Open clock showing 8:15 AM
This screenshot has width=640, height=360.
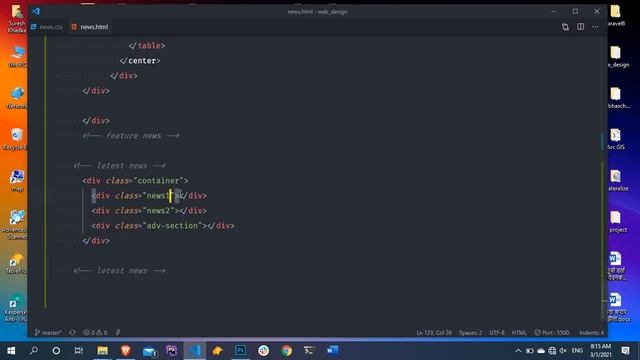601,351
